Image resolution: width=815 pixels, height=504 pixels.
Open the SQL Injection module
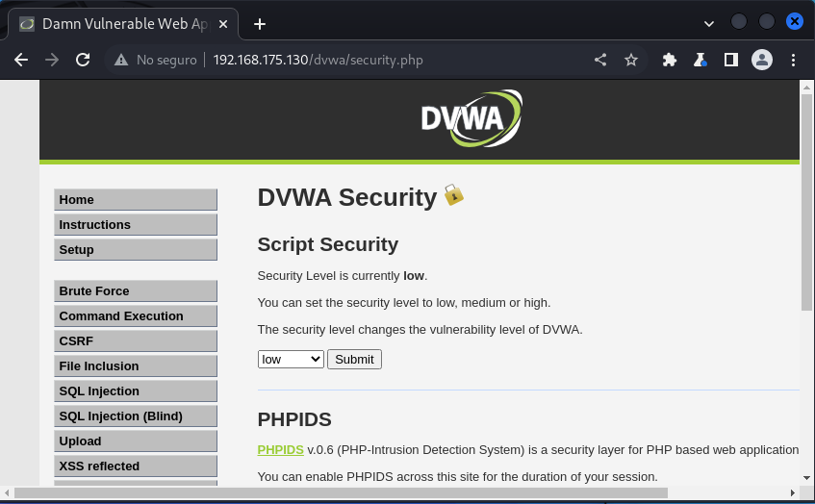(x=136, y=391)
